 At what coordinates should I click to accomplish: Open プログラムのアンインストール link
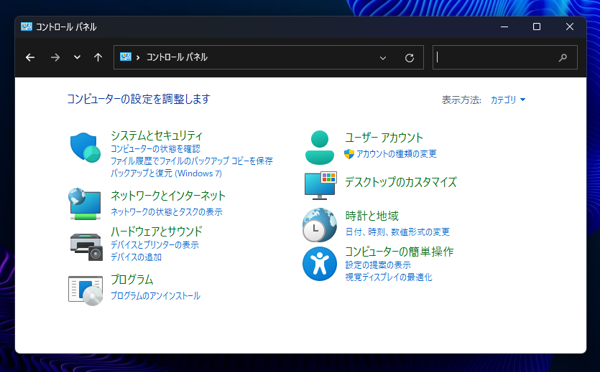click(155, 296)
